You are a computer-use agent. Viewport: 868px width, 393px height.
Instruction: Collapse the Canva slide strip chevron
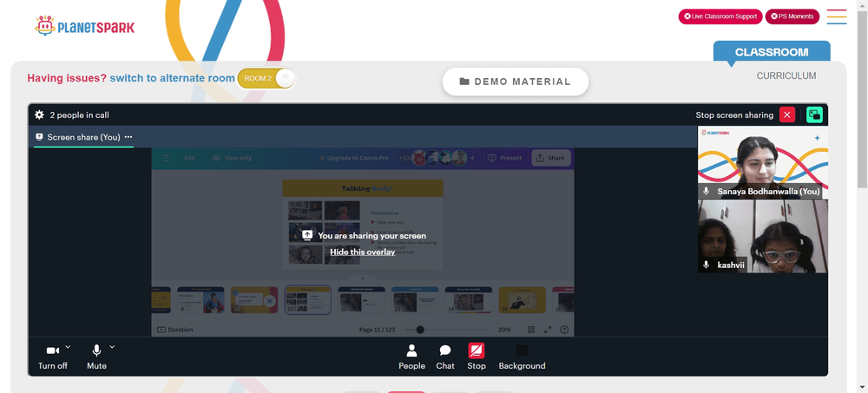tap(363, 278)
